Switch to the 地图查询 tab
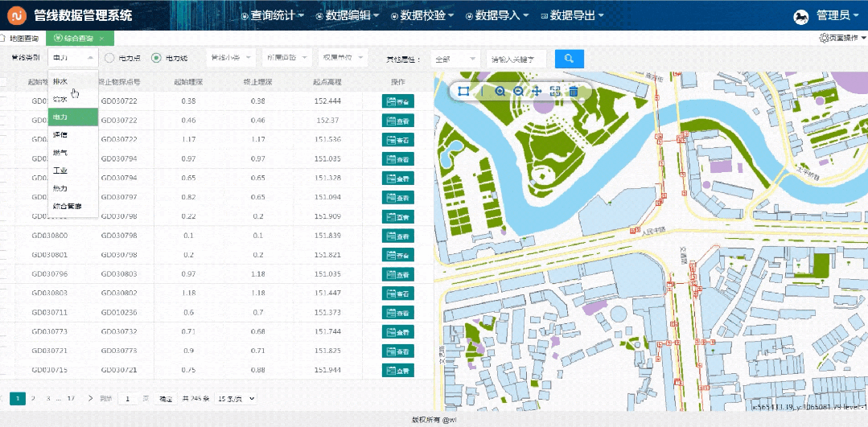868x427 pixels. [x=23, y=39]
